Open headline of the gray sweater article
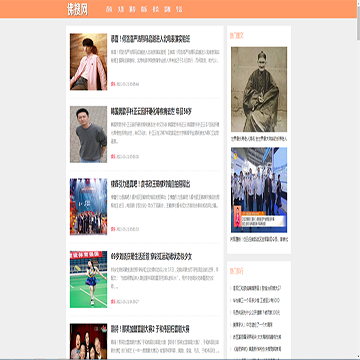The height and width of the screenshot is (360, 360). (x=151, y=111)
